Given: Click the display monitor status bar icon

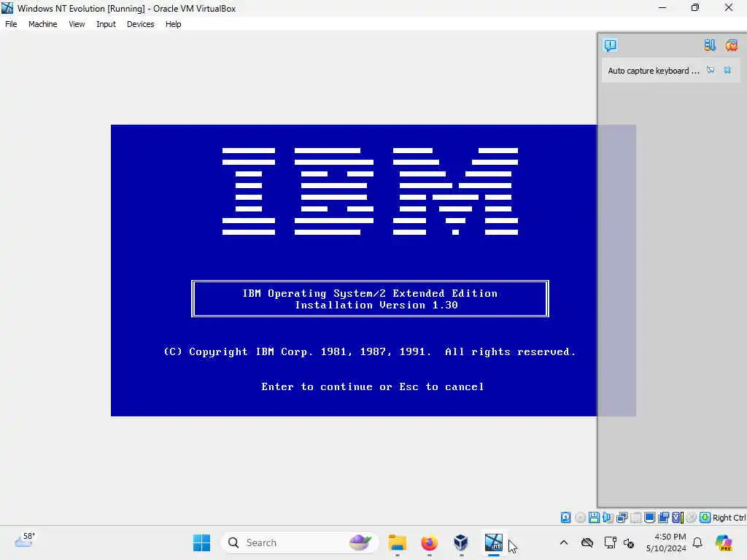Looking at the screenshot, I should click(x=649, y=518).
